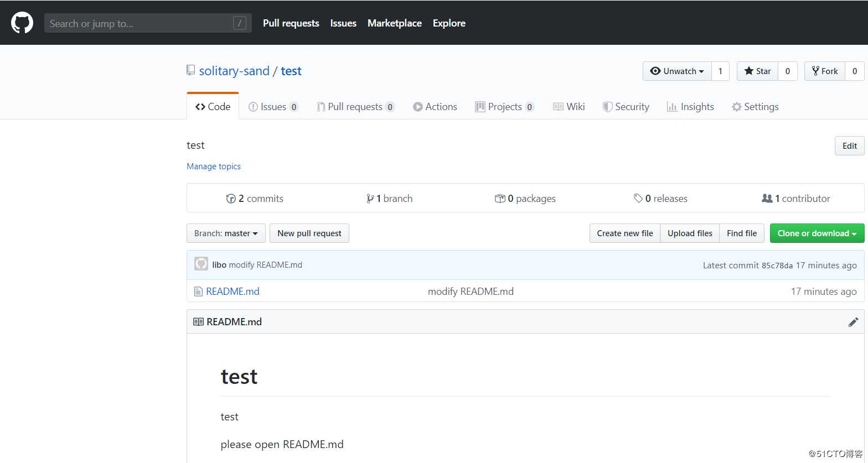Star the repository

[757, 71]
